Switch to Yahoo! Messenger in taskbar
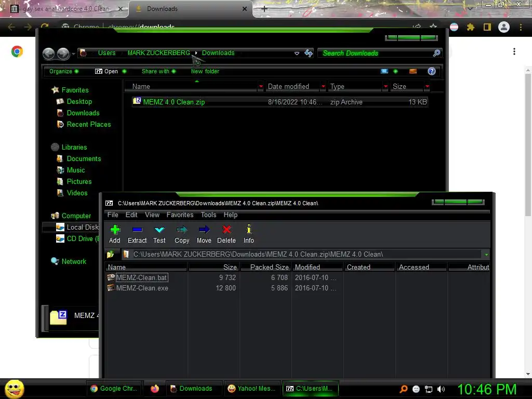 point(252,389)
